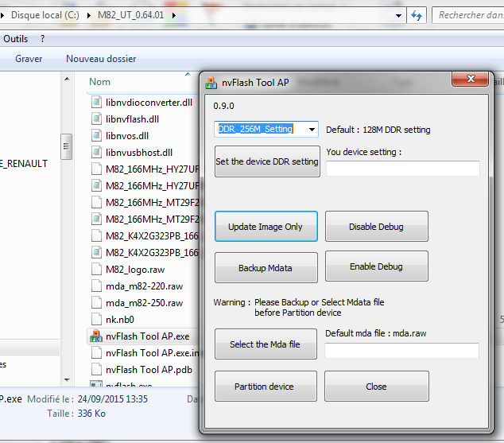504x443 pixels.
Task: Click the Default mda file input field
Action: [x=401, y=351]
